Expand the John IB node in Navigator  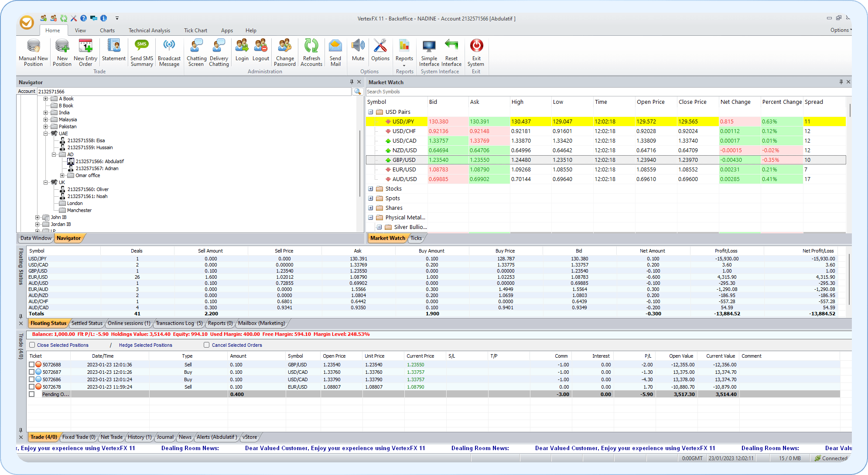[37, 217]
